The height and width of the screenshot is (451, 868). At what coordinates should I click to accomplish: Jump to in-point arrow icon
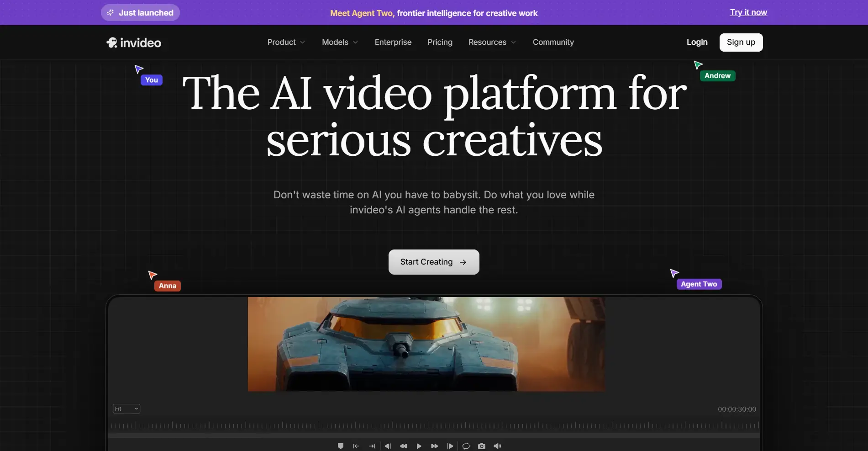pos(356,446)
